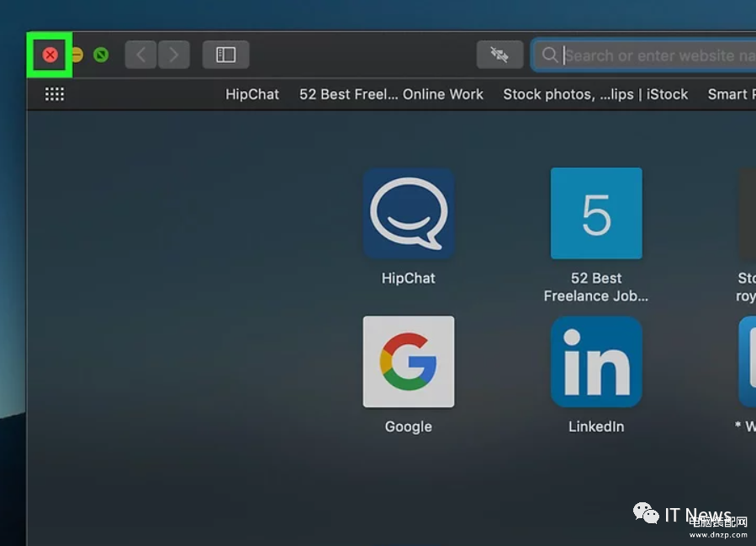
Task: Click the Google label under its tile
Action: coord(409,427)
